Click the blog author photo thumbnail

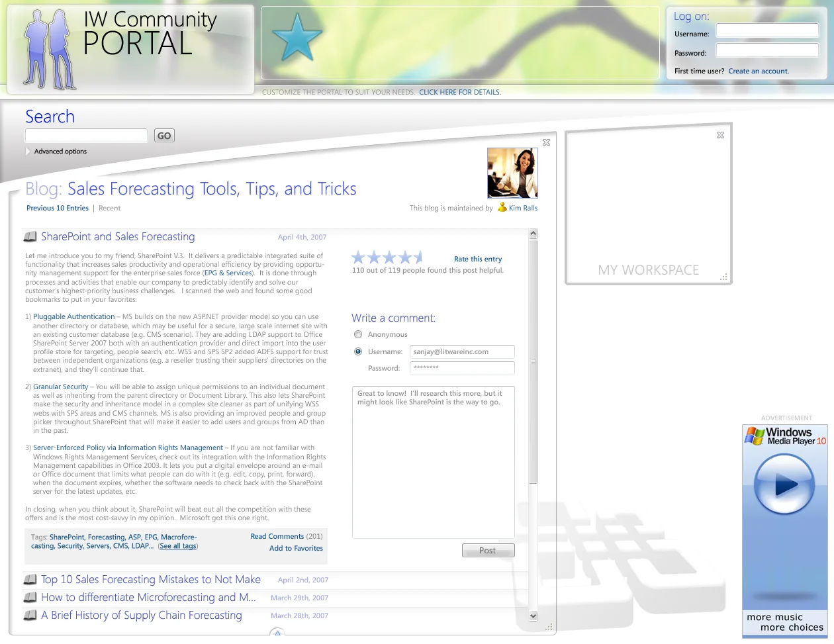tap(512, 173)
